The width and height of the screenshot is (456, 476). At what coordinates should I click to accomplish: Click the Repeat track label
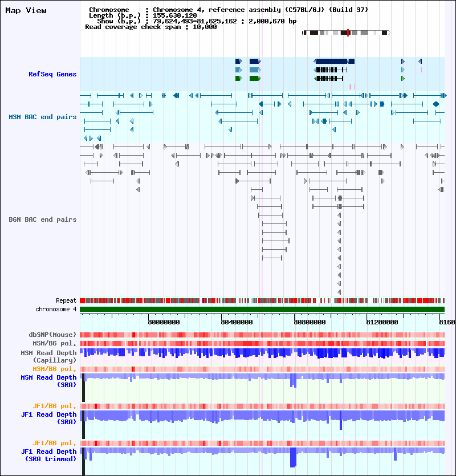pyautogui.click(x=66, y=300)
